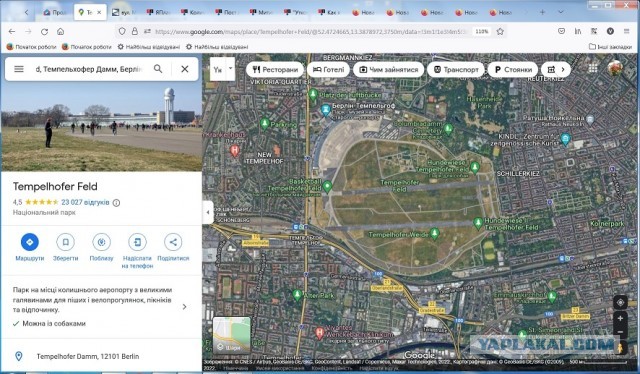
Task: Switch to the ЯПлак... browser tab
Action: click(159, 13)
